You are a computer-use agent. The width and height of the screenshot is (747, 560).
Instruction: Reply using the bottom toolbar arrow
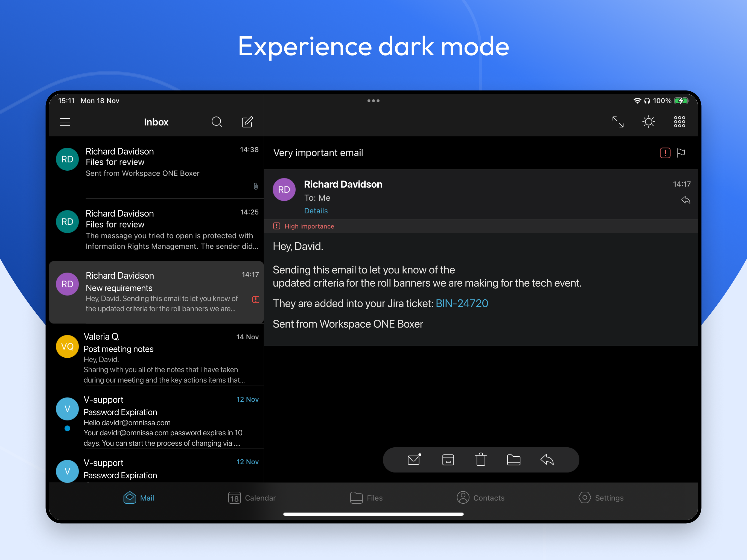tap(547, 460)
